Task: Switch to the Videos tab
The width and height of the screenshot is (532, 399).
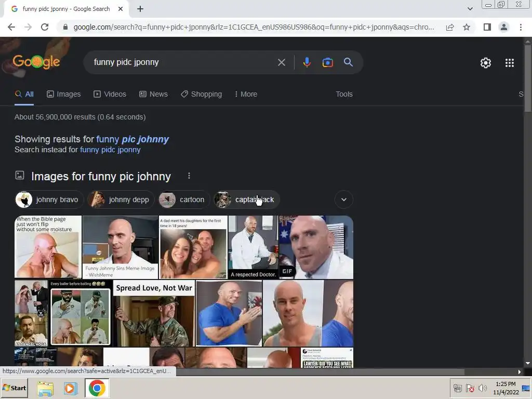Action: (110, 95)
